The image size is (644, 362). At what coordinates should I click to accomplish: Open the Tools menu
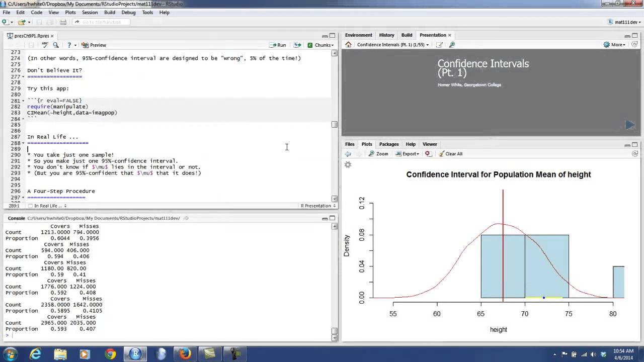(x=147, y=13)
